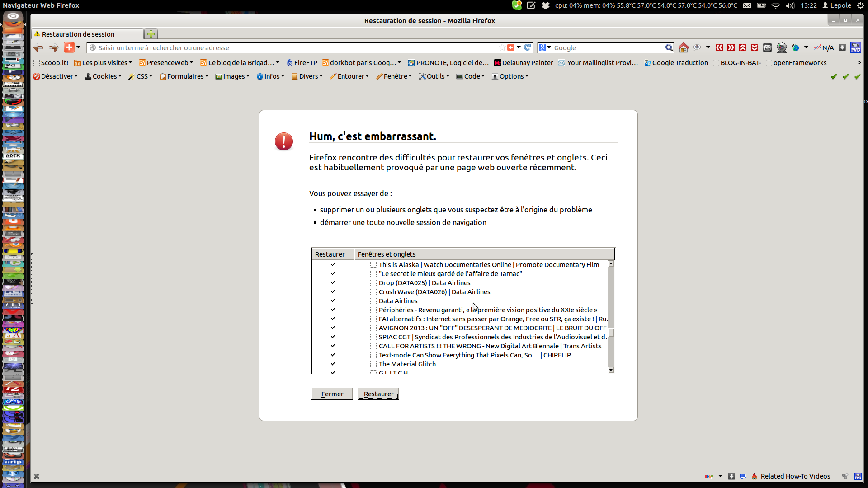The height and width of the screenshot is (488, 868).
Task: Click the Fermer button
Action: 332,394
